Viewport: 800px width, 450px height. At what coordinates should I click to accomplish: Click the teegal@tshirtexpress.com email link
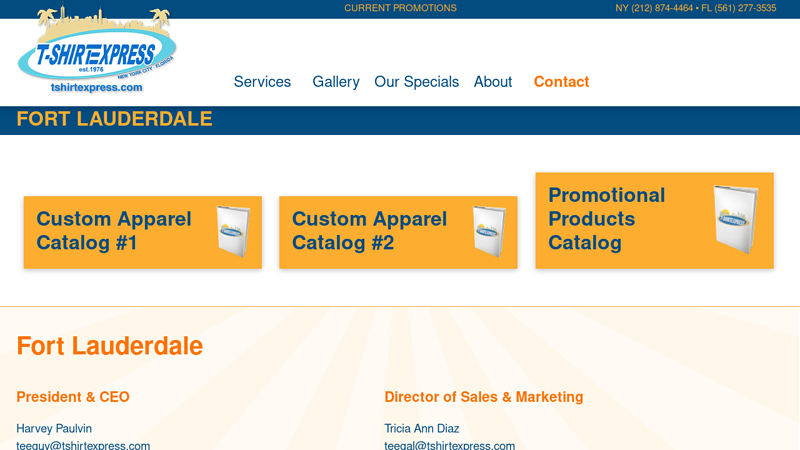[449, 445]
